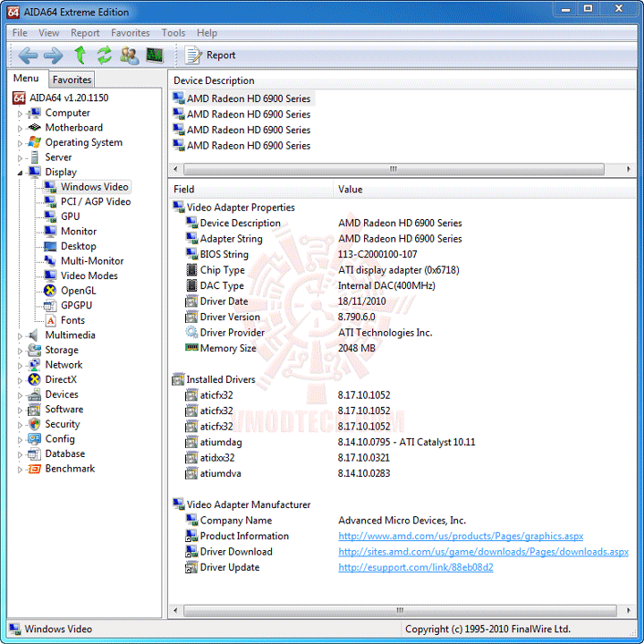Expand the Config node arrow
Image resolution: width=644 pixels, height=644 pixels.
[x=20, y=439]
